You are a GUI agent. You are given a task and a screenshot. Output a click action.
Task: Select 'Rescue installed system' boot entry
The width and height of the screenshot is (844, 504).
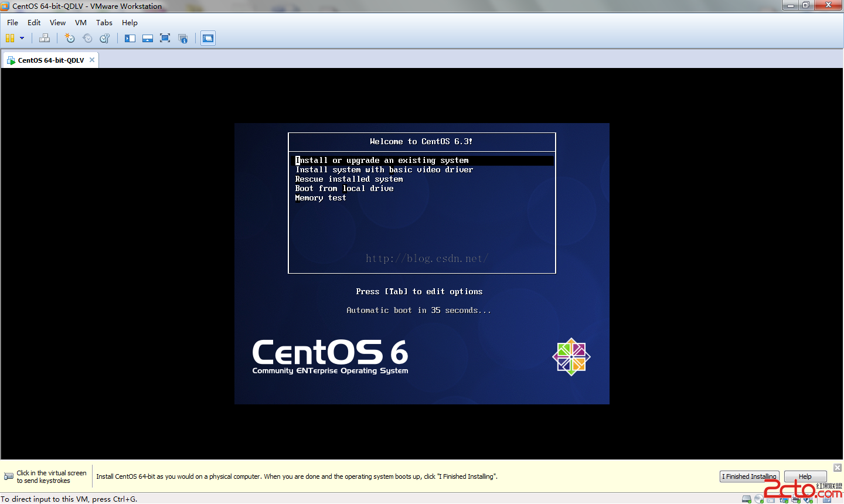coord(349,179)
